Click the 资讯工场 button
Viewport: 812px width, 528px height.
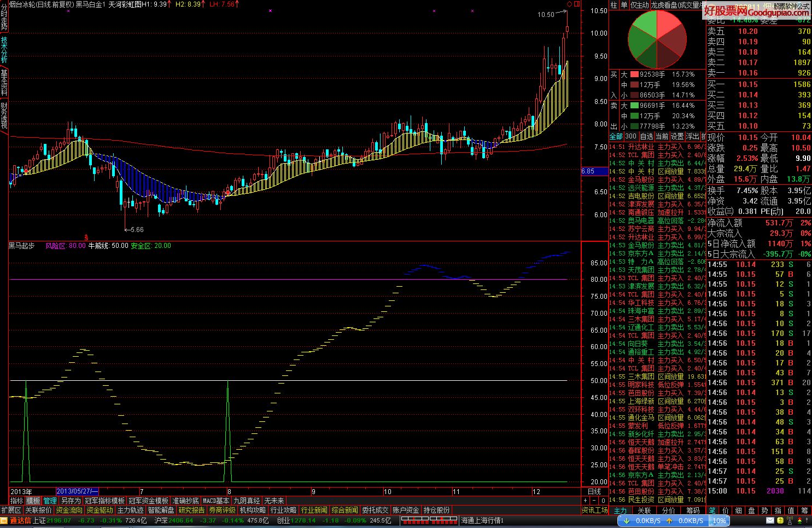point(594,510)
